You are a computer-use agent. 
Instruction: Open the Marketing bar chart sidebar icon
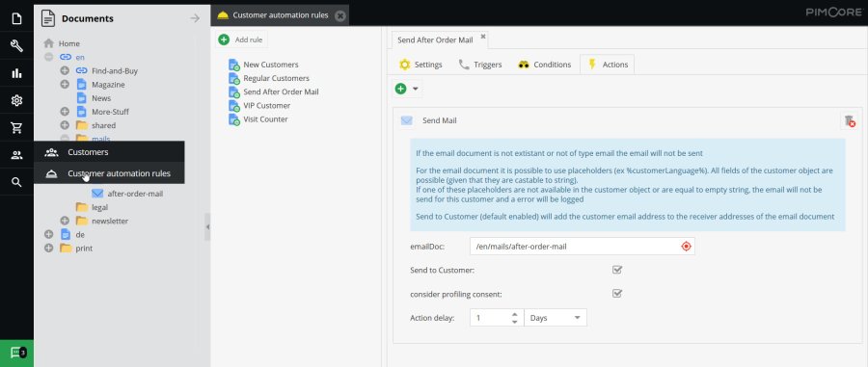click(16, 73)
